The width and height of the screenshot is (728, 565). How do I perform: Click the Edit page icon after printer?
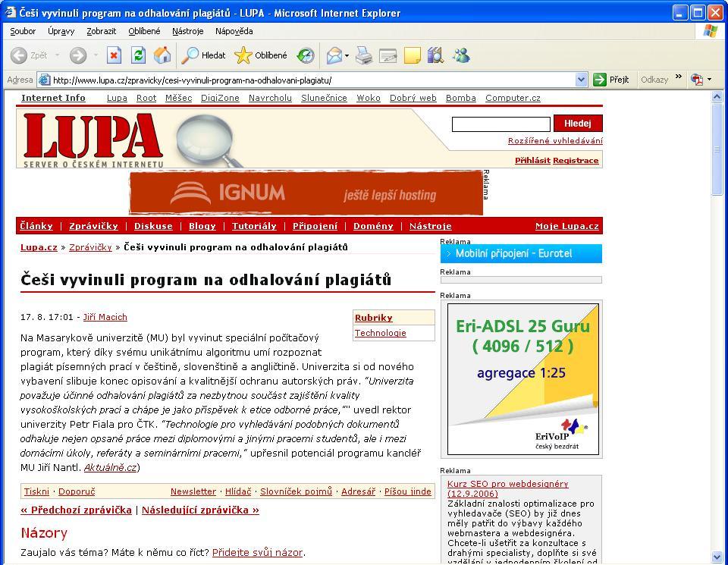tap(388, 55)
